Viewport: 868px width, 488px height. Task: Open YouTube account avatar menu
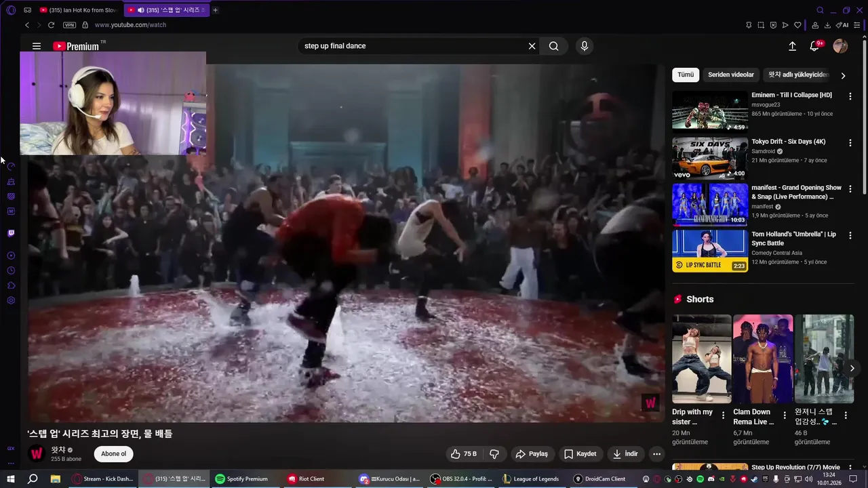tap(840, 46)
